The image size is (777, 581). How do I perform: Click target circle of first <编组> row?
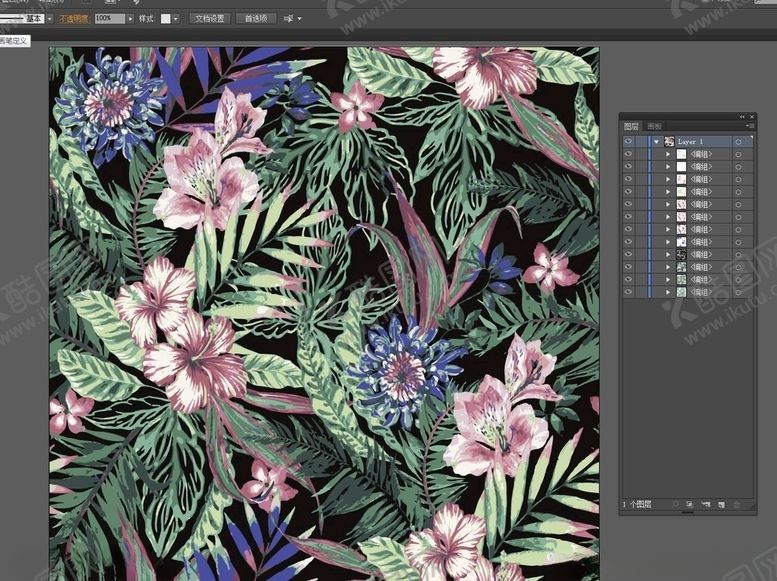pyautogui.click(x=738, y=154)
